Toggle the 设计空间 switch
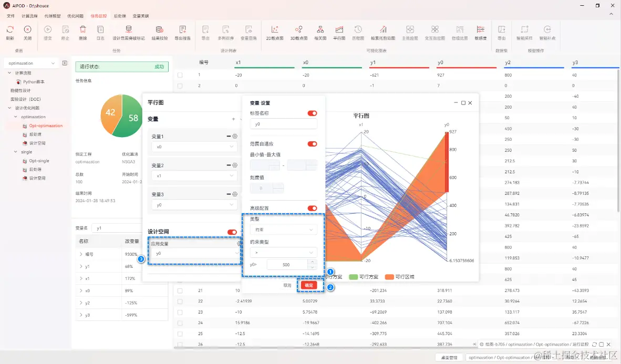Viewport: 621px width, 364px height. tap(232, 232)
